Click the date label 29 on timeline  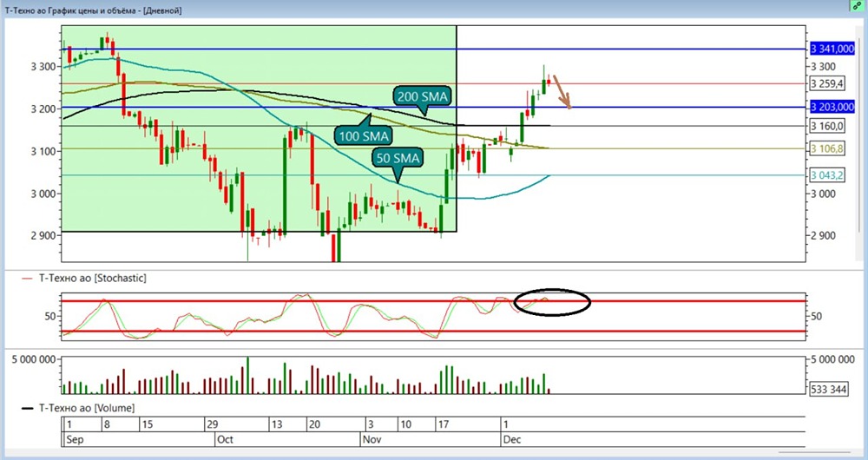[212, 424]
